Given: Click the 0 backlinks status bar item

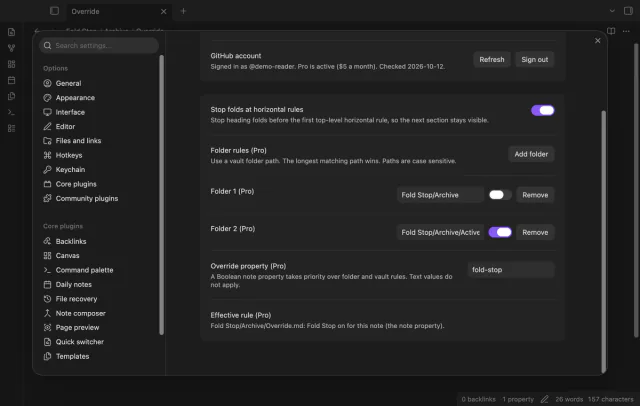Looking at the screenshot, I should [x=478, y=399].
